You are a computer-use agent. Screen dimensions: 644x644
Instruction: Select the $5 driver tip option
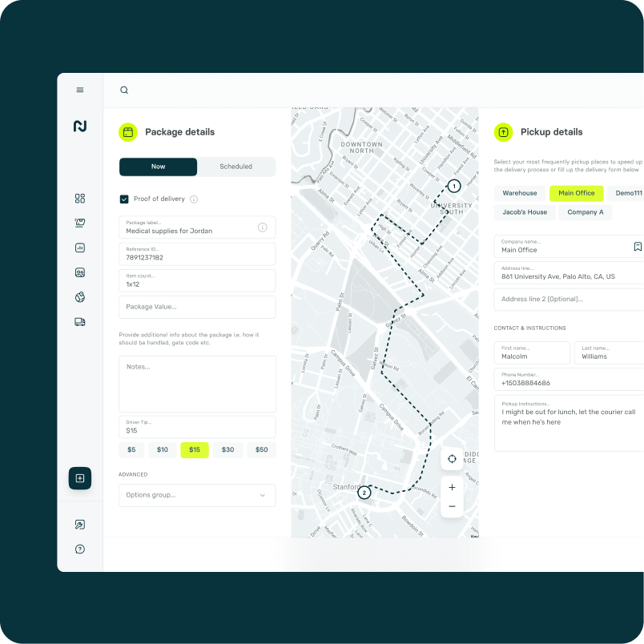(131, 449)
